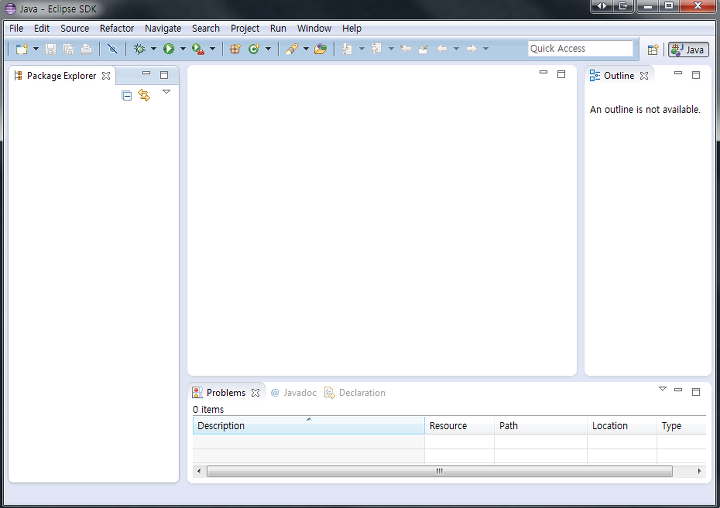Expand the New Java Class dropdown
Screen dimensions: 720x508
pos(268,49)
